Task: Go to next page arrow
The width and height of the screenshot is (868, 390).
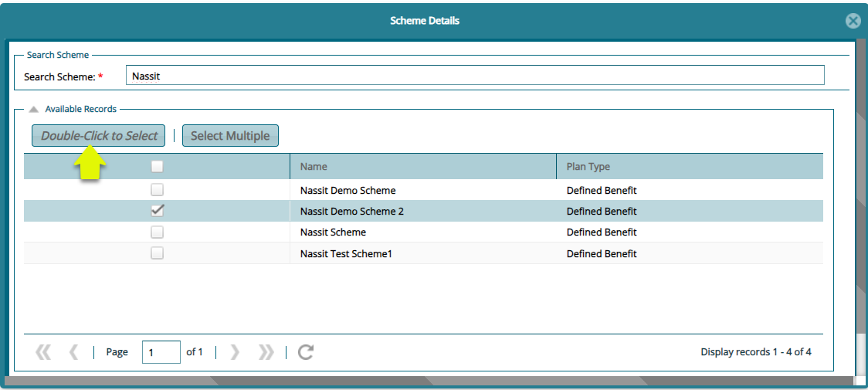Action: click(x=235, y=352)
